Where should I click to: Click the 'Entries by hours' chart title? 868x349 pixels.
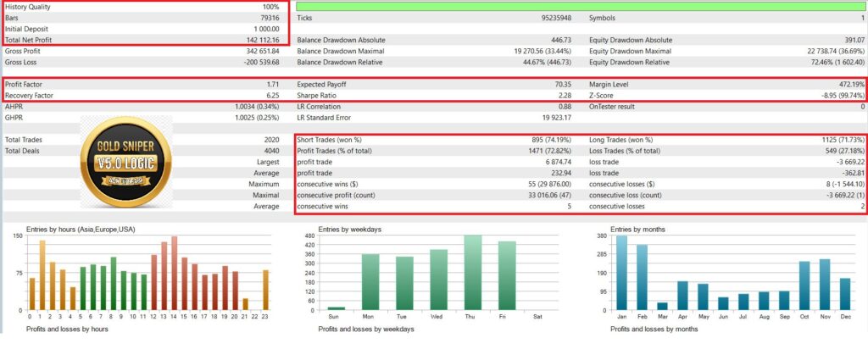81,229
